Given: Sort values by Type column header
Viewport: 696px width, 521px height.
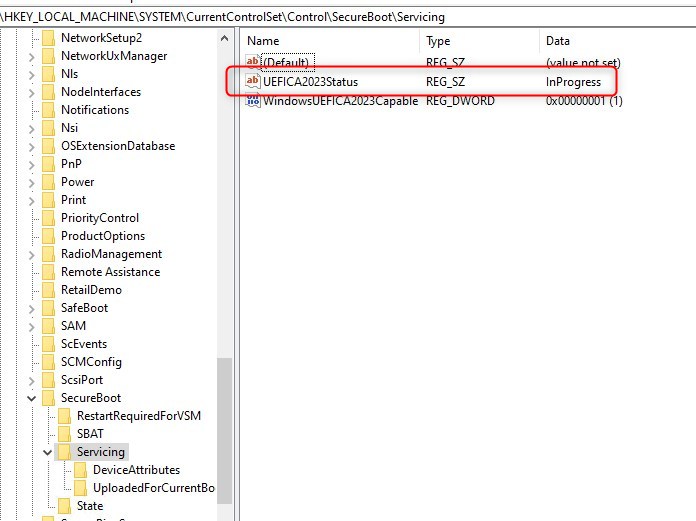Looking at the screenshot, I should 478,40.
